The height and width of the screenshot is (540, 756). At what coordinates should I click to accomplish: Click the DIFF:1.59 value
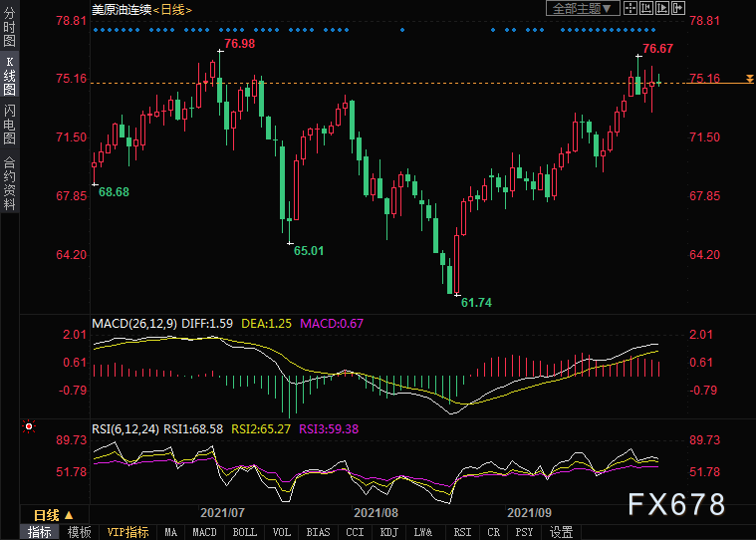pyautogui.click(x=207, y=323)
